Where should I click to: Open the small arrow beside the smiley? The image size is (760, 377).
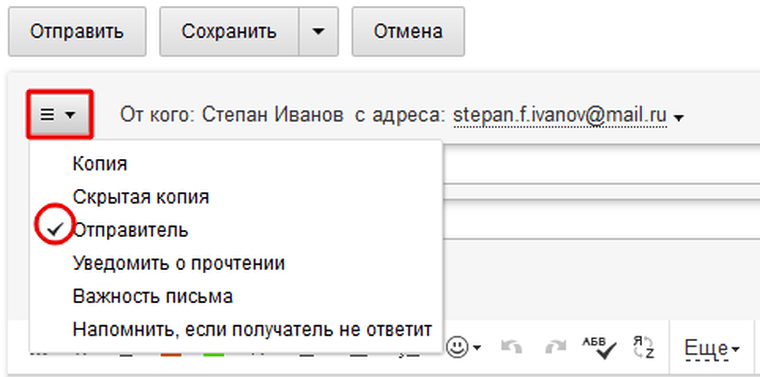point(477,348)
